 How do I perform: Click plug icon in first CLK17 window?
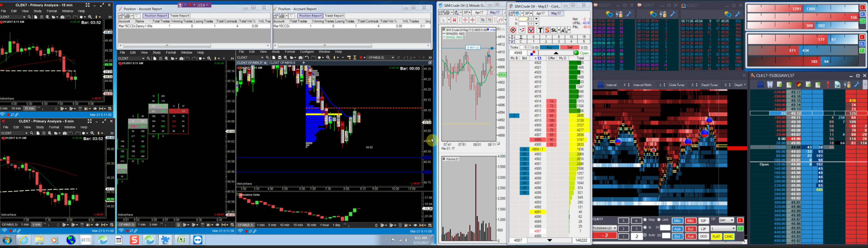(x=619, y=14)
